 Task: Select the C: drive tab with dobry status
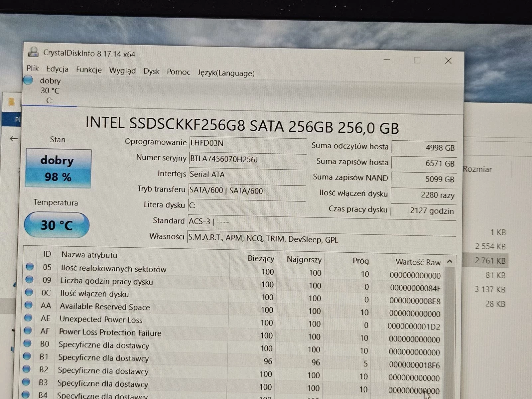[49, 90]
